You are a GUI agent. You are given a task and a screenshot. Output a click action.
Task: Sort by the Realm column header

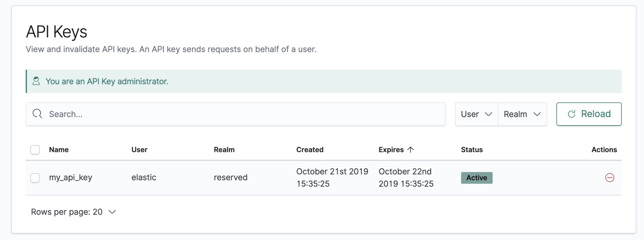pyautogui.click(x=224, y=150)
